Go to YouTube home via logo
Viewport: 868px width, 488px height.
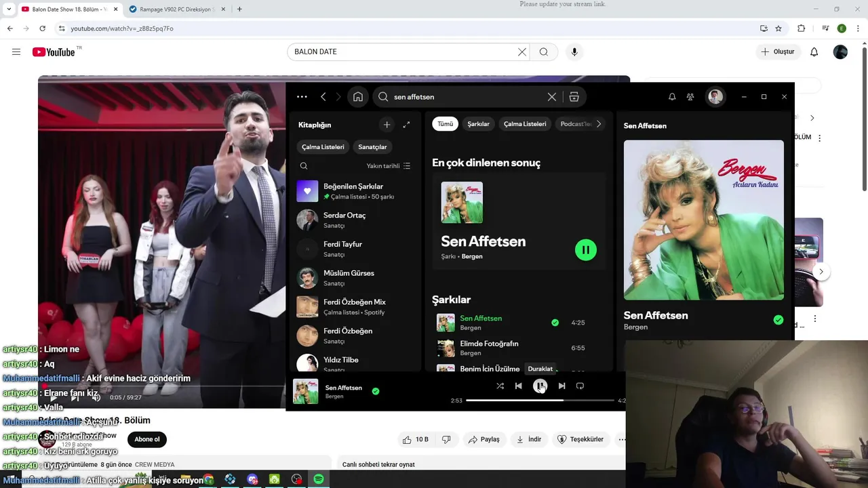click(x=54, y=52)
